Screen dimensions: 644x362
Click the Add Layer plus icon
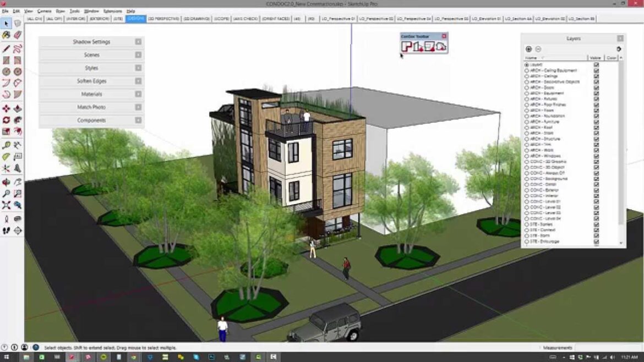tap(528, 49)
